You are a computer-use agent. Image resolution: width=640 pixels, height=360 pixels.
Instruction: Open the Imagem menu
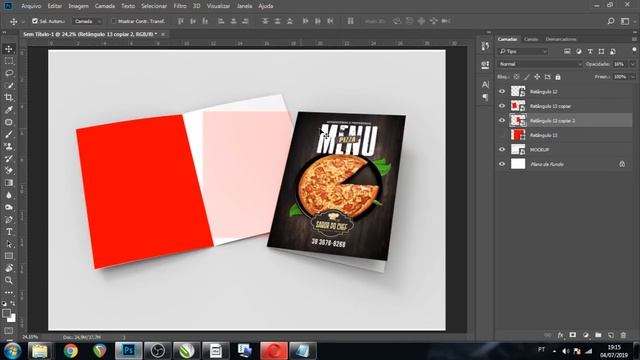tap(78, 6)
